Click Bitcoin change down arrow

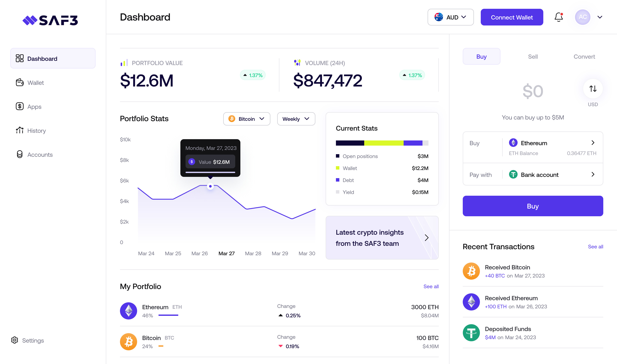click(x=280, y=346)
